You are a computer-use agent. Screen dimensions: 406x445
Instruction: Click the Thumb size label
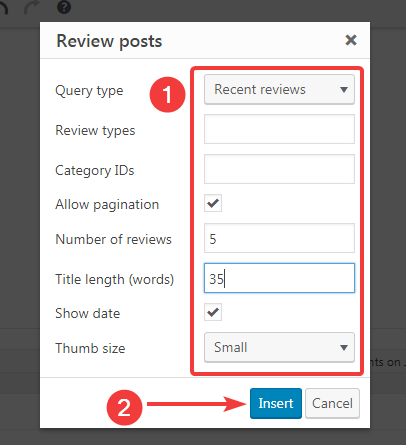pyautogui.click(x=90, y=348)
